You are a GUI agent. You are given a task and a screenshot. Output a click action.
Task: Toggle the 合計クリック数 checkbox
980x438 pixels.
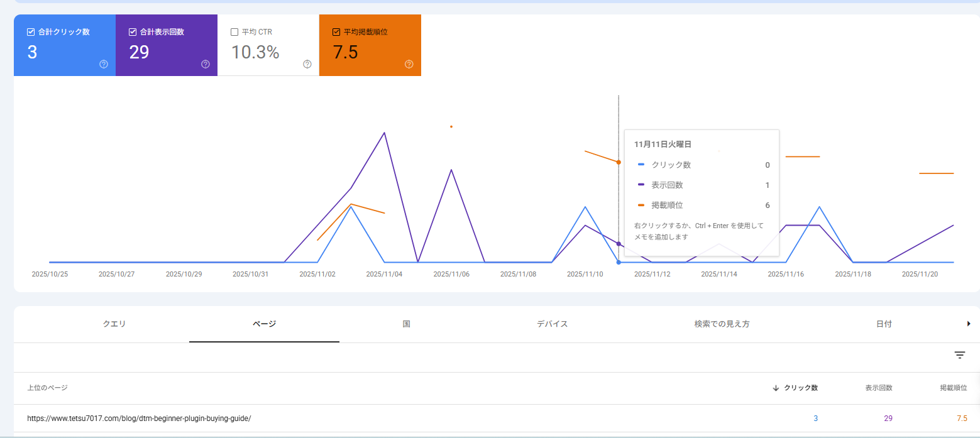tap(31, 32)
